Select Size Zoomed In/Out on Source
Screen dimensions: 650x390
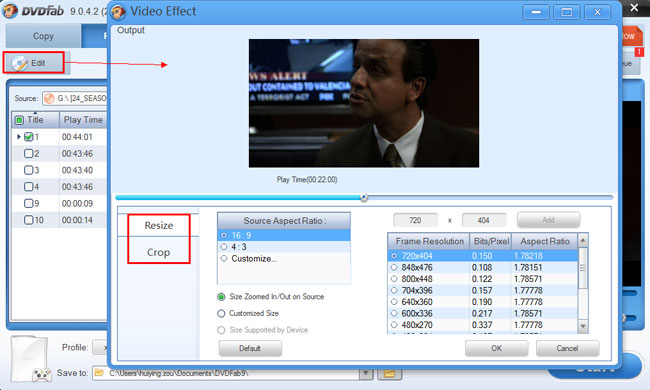tap(221, 297)
